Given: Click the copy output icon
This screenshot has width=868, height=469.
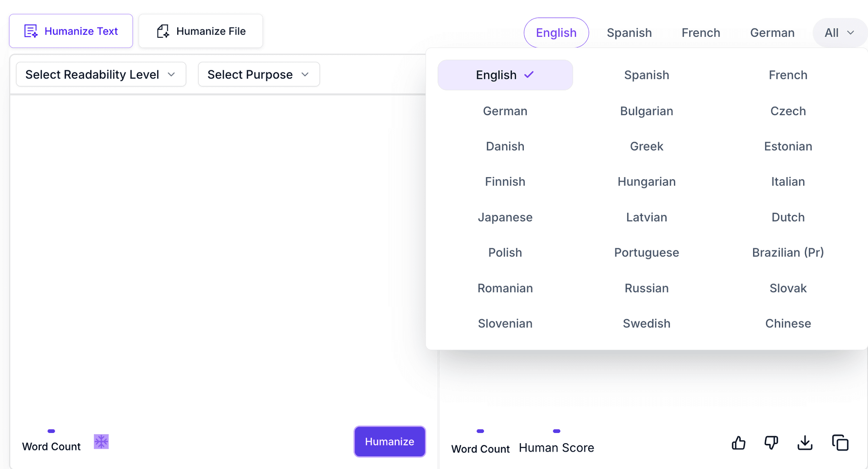Looking at the screenshot, I should (840, 443).
